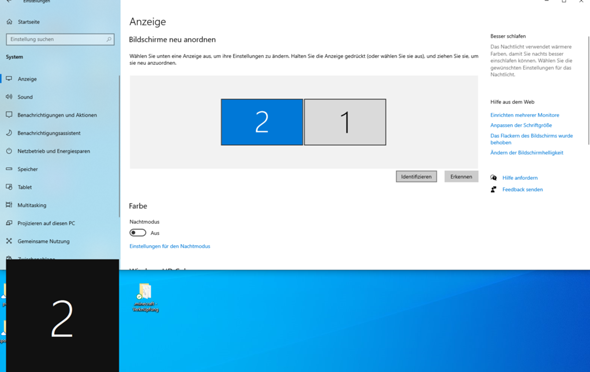The image size is (590, 372).
Task: Click the Gemeinsame Nutzung icon
Action: 9,241
